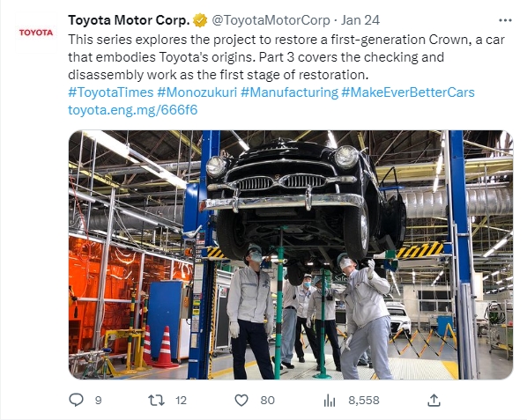Viewport: 527px width, 420px height.
Task: Like the tweet with heart icon
Action: tap(241, 401)
